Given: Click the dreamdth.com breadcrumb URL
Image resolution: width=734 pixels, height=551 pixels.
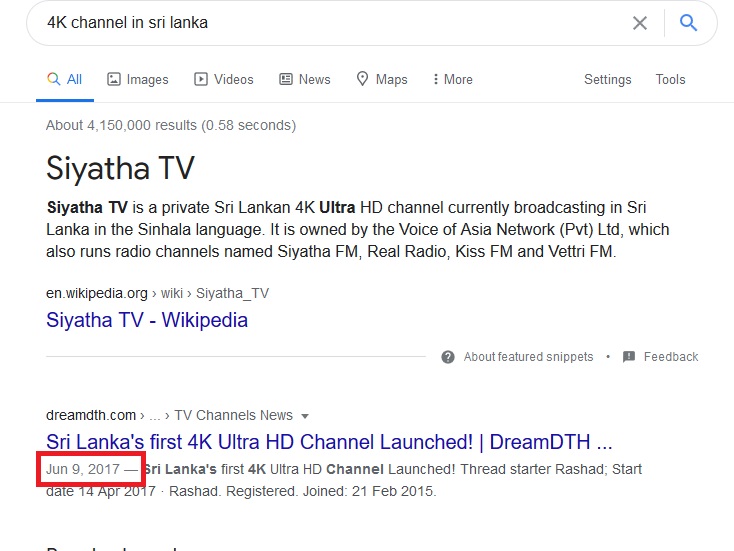Looking at the screenshot, I should [x=169, y=415].
